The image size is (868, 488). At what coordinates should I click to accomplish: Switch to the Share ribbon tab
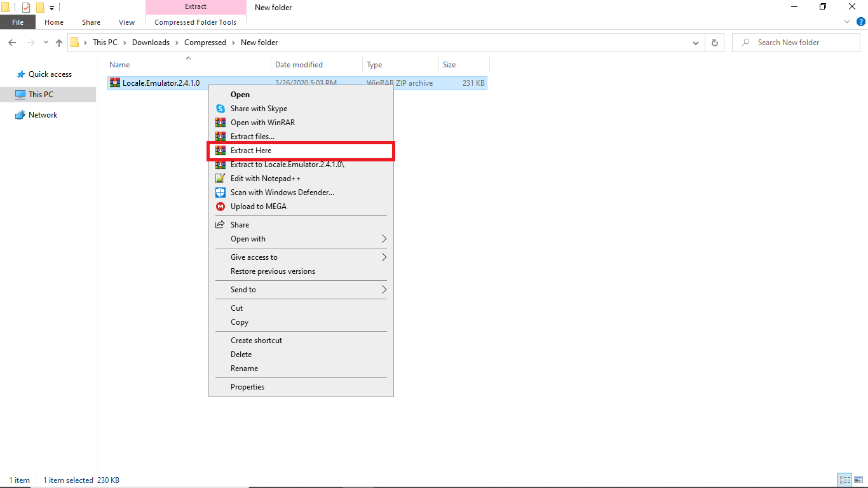91,22
